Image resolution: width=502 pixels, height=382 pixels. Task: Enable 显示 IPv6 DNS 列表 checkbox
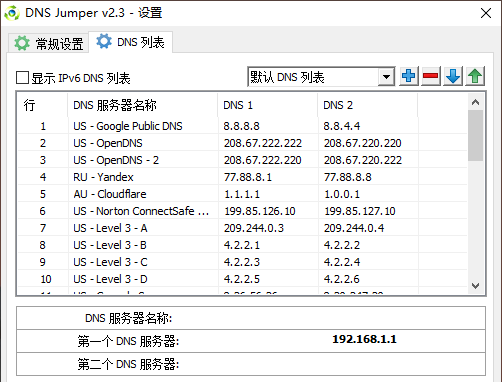click(22, 78)
